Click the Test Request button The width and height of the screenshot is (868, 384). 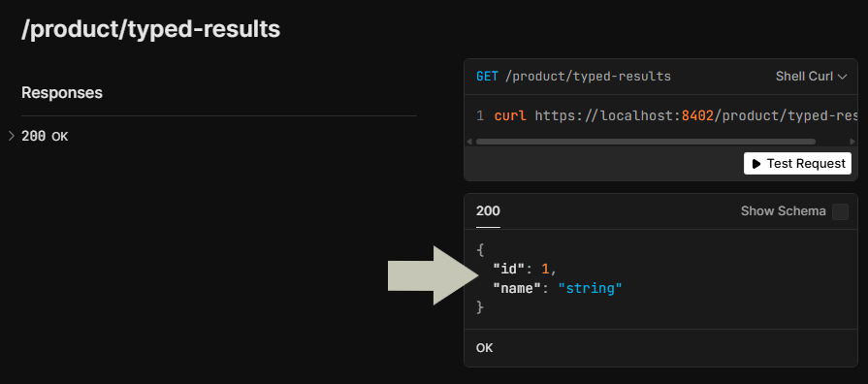[797, 163]
